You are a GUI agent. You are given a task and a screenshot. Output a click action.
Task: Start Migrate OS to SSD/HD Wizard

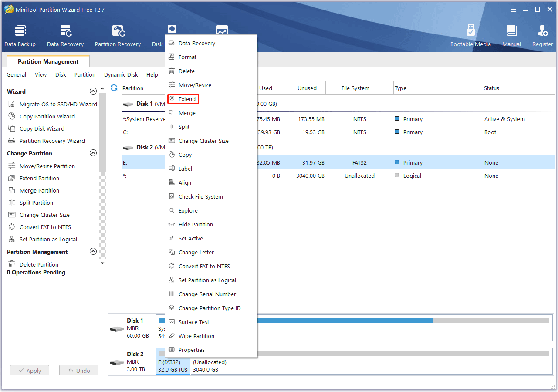coord(53,104)
